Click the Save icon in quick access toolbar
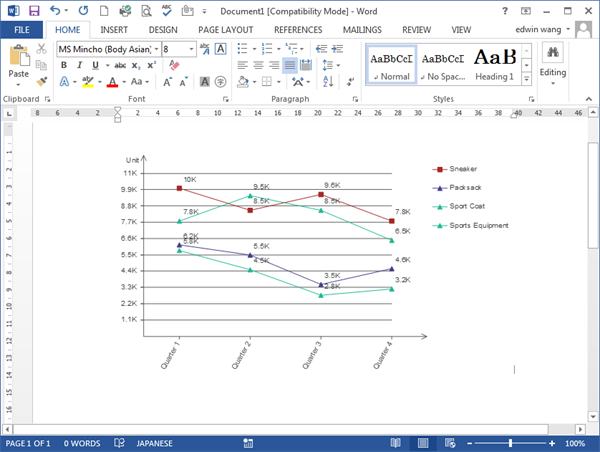The image size is (600, 452). click(x=34, y=11)
